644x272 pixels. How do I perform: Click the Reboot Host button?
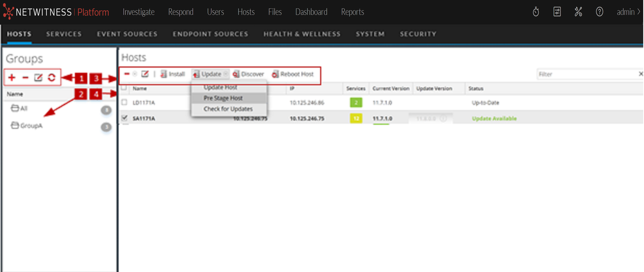click(x=293, y=74)
